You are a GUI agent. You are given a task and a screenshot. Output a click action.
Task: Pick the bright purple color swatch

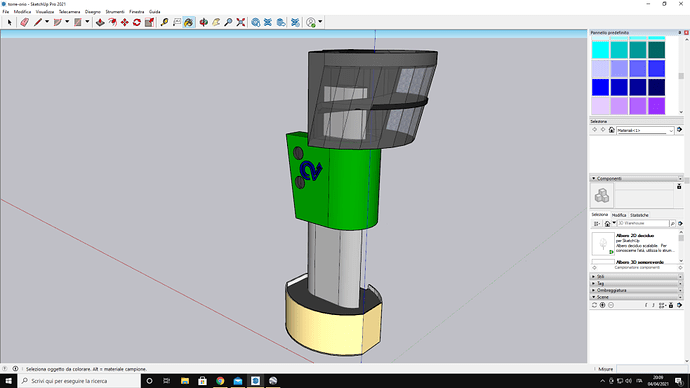coord(657,106)
